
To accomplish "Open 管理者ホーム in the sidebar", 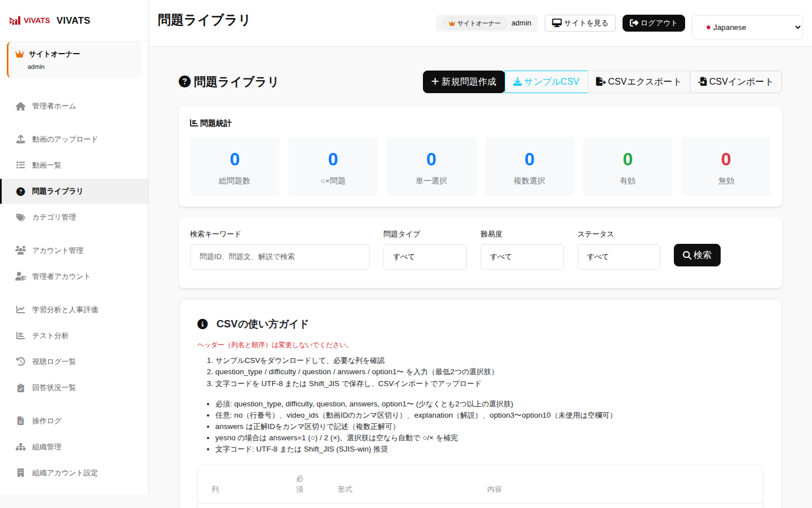I will 74,106.
